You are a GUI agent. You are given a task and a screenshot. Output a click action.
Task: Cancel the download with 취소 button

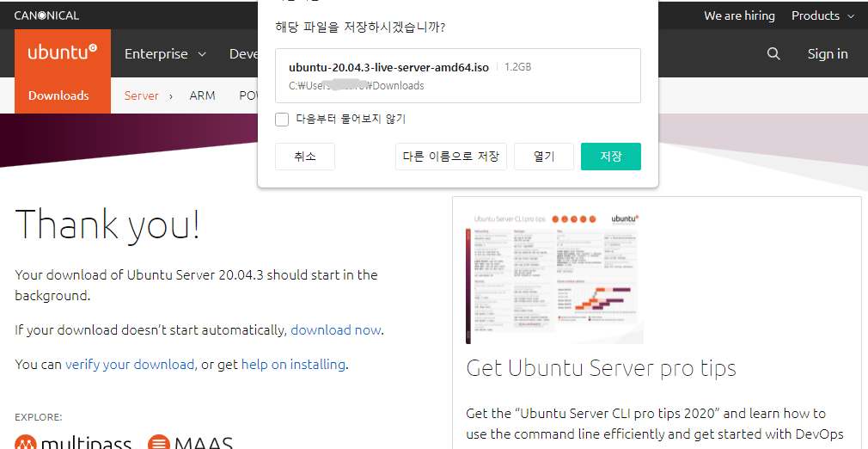(305, 157)
